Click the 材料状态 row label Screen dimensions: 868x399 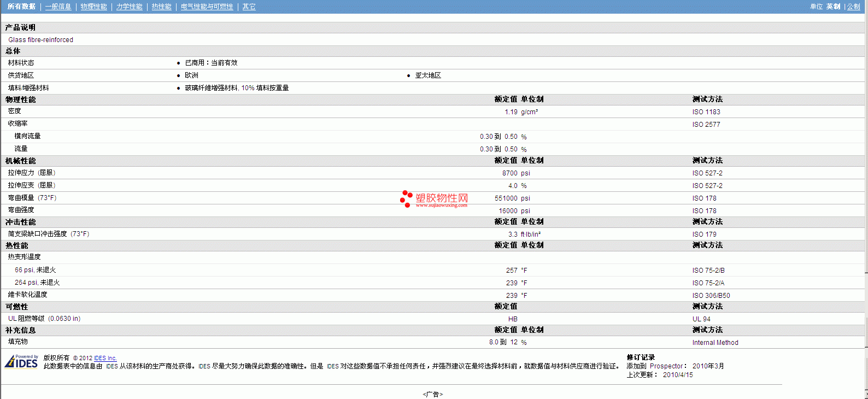21,63
